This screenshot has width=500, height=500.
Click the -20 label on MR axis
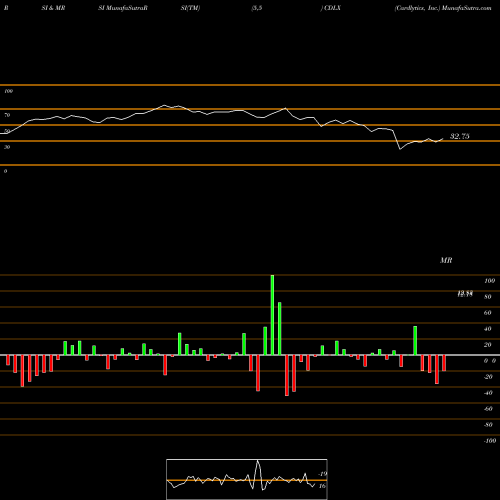click(488, 377)
